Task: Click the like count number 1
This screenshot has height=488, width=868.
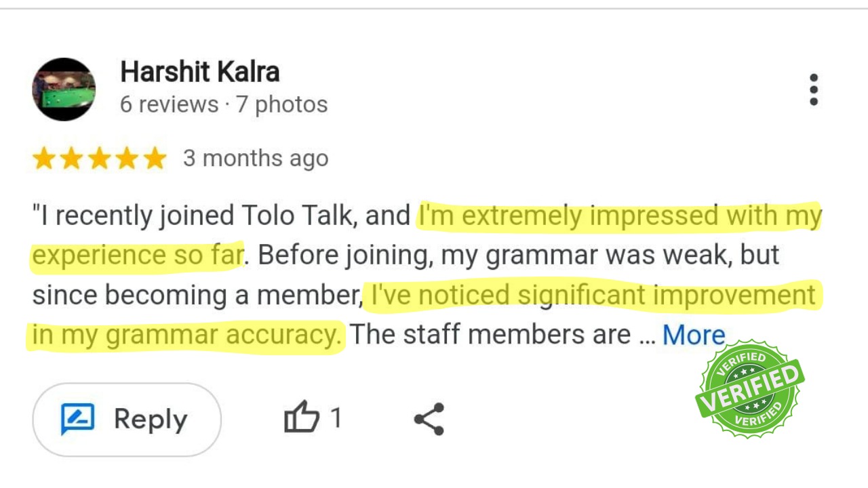Action: coord(336,418)
